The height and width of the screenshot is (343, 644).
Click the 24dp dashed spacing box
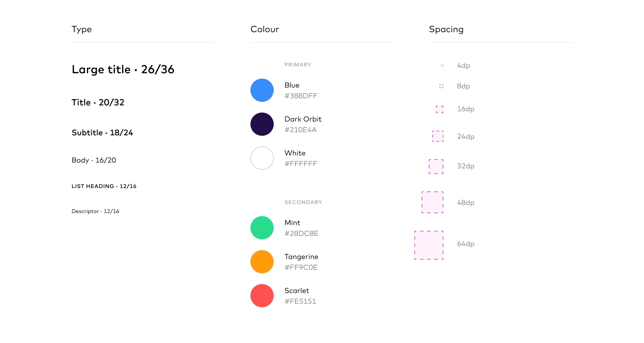tap(438, 136)
